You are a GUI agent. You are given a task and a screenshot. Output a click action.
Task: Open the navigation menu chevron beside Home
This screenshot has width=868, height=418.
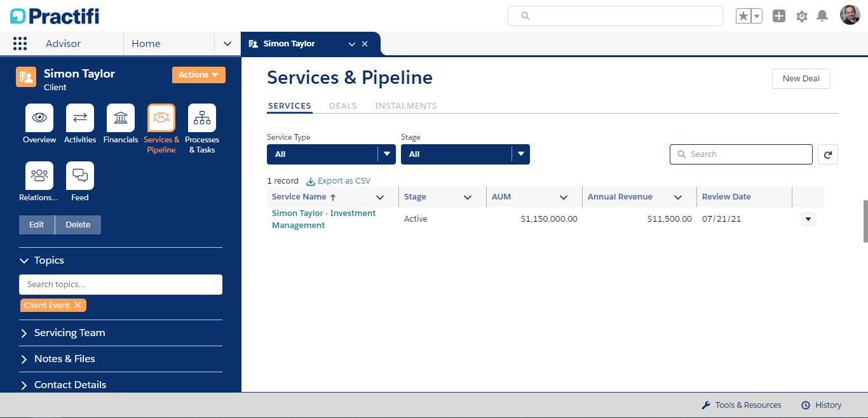[227, 44]
